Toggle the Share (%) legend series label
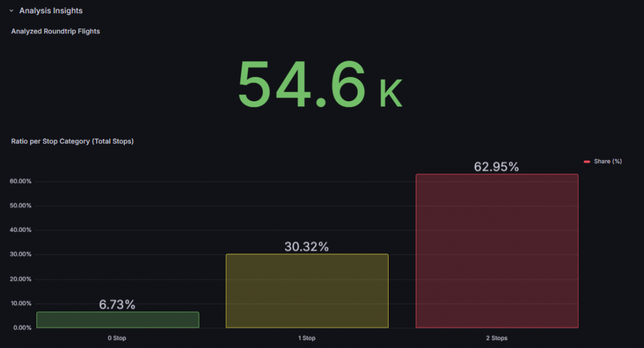Screen dimensions: 644x348 point(608,162)
